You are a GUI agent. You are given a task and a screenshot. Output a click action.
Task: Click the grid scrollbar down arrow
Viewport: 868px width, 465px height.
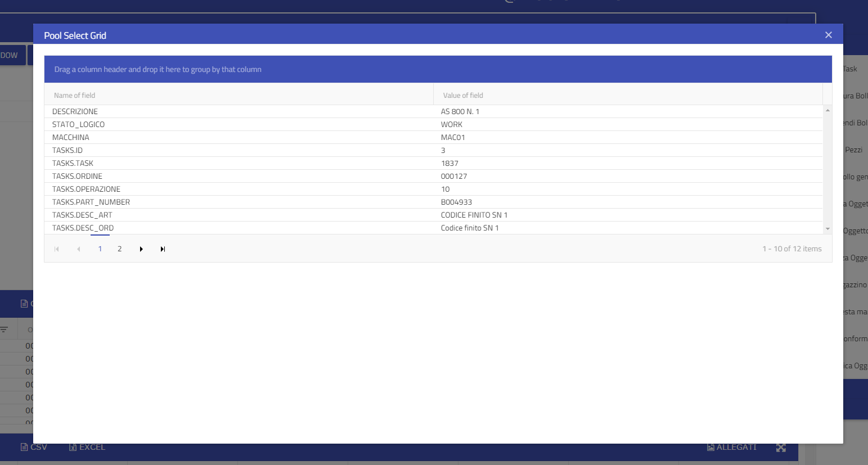(x=827, y=229)
